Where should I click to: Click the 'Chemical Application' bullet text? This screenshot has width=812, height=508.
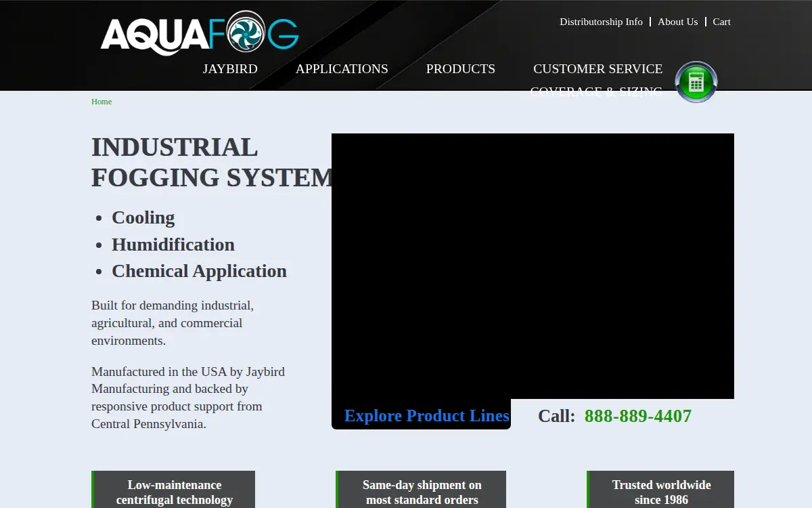tap(199, 271)
